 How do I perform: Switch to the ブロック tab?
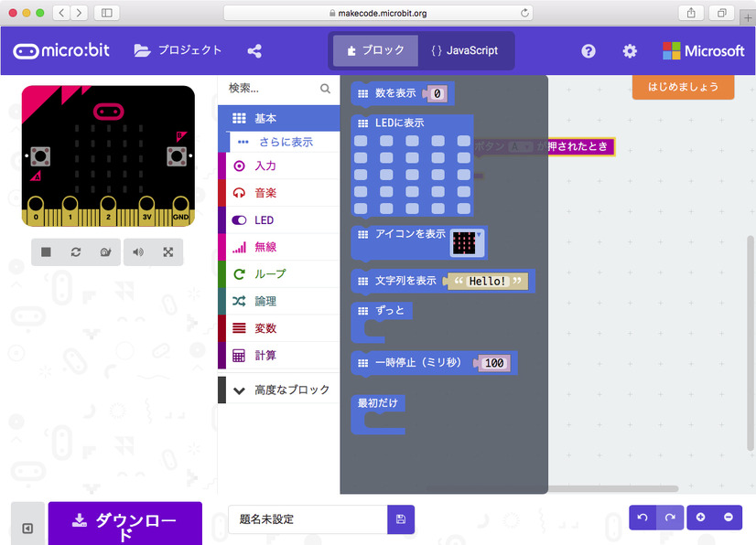pos(375,50)
